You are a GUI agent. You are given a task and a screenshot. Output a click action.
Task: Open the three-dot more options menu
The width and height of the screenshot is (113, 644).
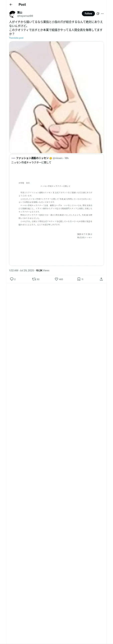102,14
